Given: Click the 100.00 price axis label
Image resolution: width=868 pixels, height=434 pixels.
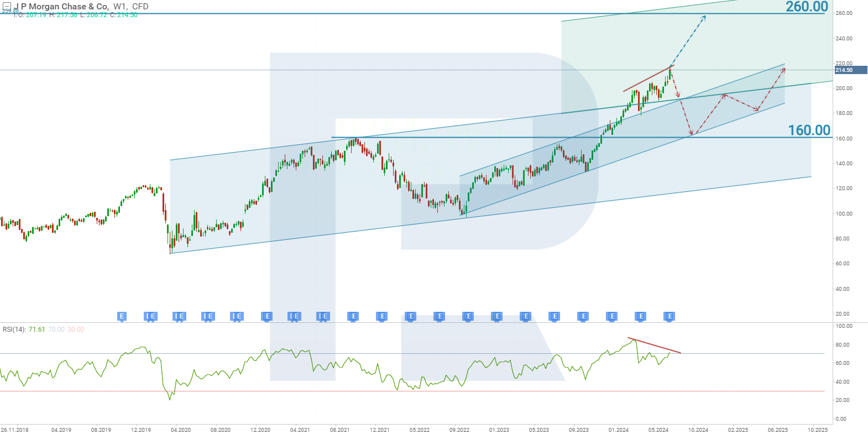Looking at the screenshot, I should (x=844, y=214).
